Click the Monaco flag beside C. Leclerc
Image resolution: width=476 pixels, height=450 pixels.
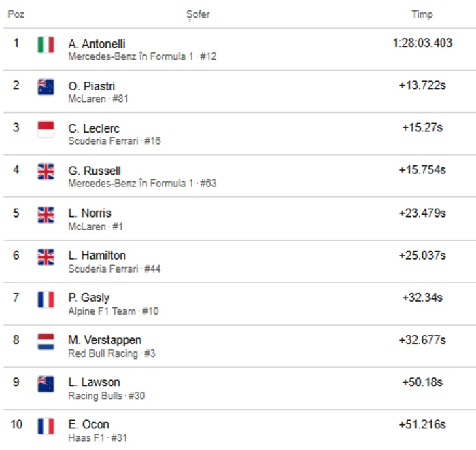tap(46, 129)
